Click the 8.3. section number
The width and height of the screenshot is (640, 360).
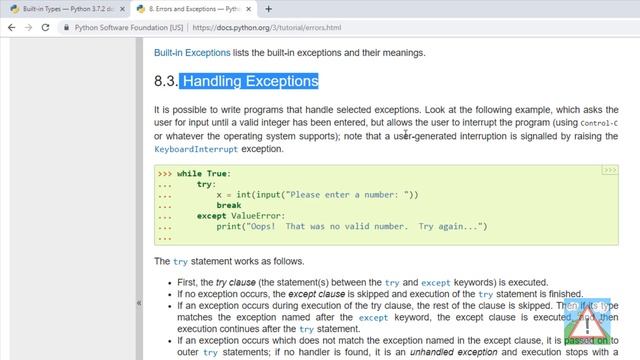tap(166, 81)
